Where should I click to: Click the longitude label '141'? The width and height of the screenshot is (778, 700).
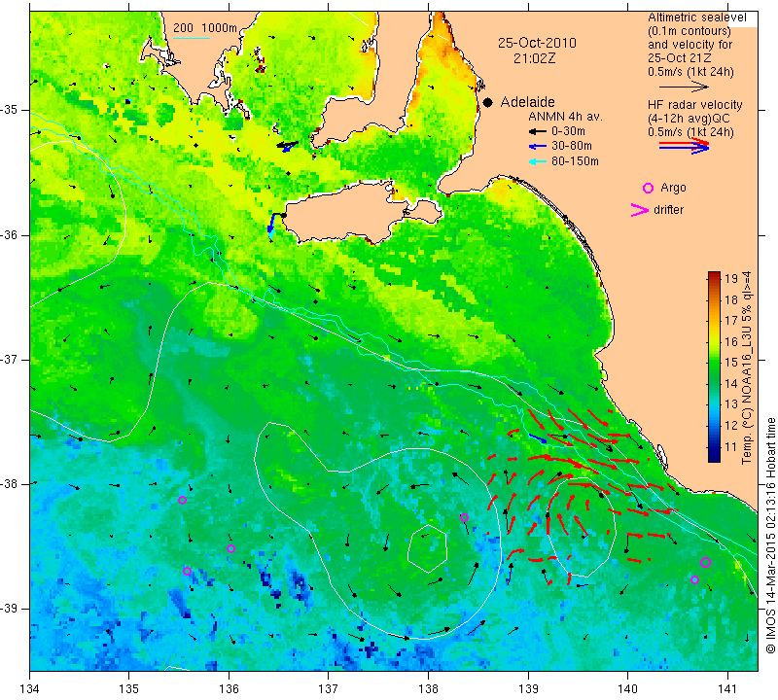(x=727, y=689)
